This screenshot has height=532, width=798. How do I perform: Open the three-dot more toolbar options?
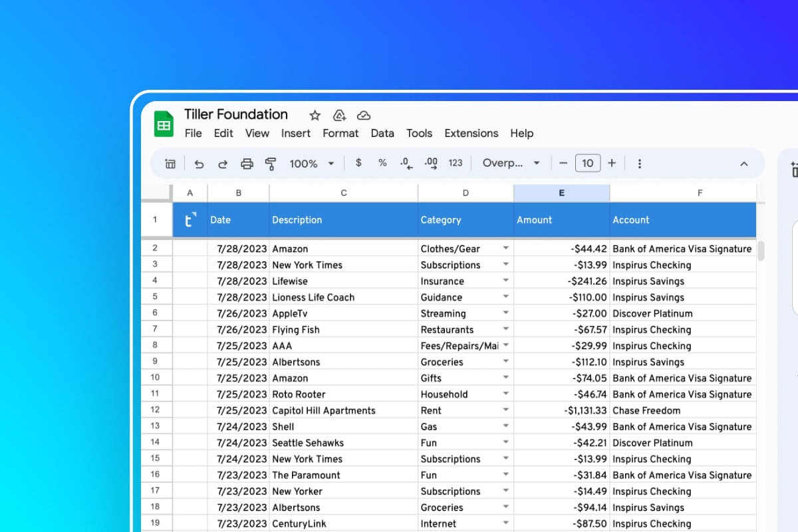pos(640,164)
